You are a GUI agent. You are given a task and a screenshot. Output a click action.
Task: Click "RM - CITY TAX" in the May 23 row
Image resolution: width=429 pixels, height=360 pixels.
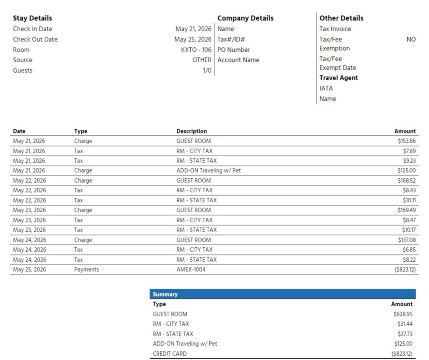pos(194,220)
